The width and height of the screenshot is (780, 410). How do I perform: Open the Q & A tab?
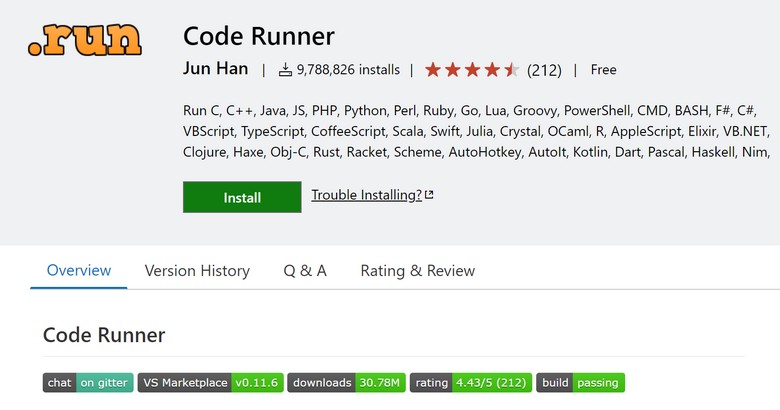tap(305, 271)
